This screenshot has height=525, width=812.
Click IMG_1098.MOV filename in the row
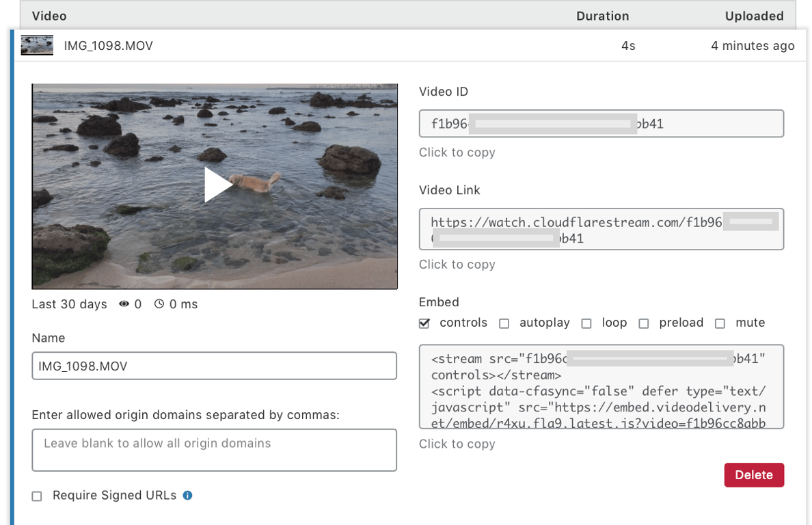tap(108, 46)
